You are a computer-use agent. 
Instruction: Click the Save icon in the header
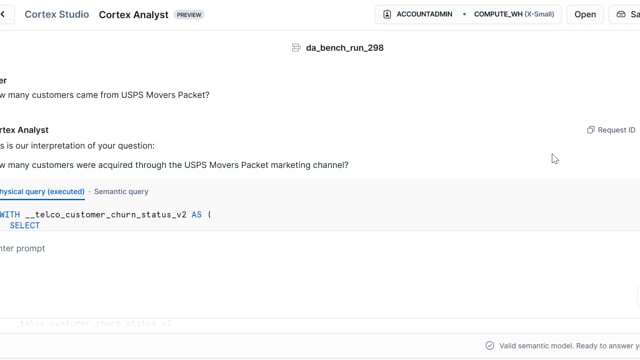click(621, 14)
